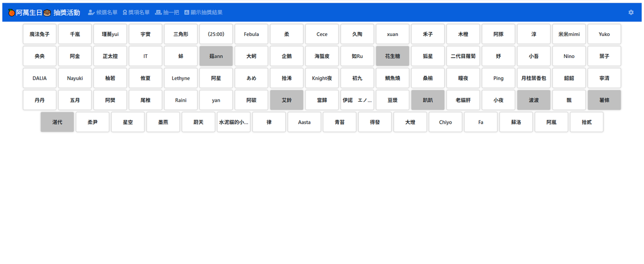This screenshot has height=264, width=644.
Task: Select the yan card
Action: coord(216,101)
